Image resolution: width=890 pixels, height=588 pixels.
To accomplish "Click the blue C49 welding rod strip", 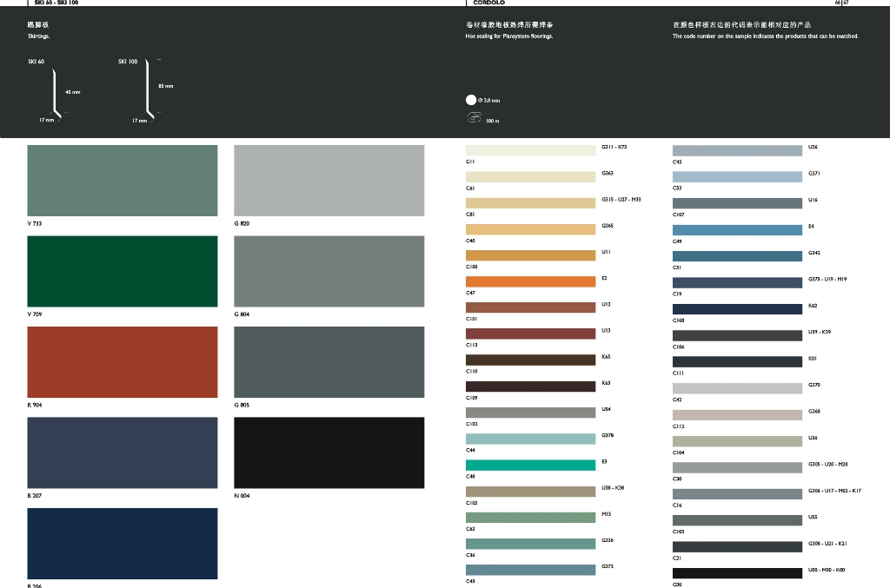I will [737, 230].
